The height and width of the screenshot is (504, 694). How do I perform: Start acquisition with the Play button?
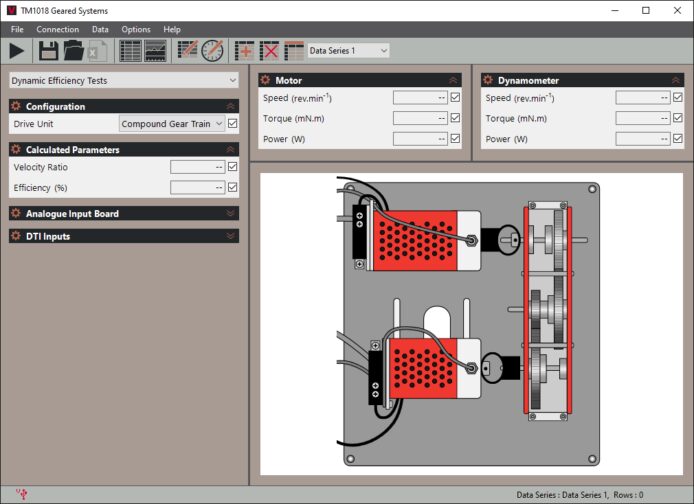17,51
